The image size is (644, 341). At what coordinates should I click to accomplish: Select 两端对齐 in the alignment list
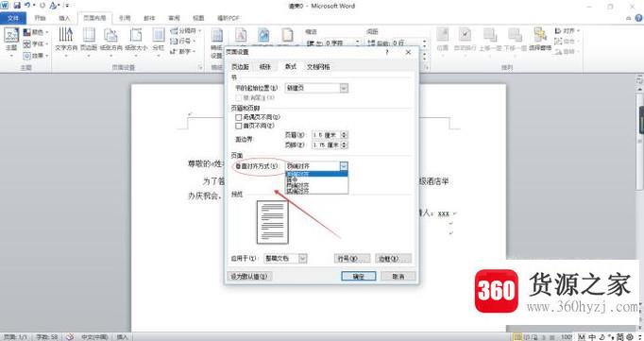(316, 186)
